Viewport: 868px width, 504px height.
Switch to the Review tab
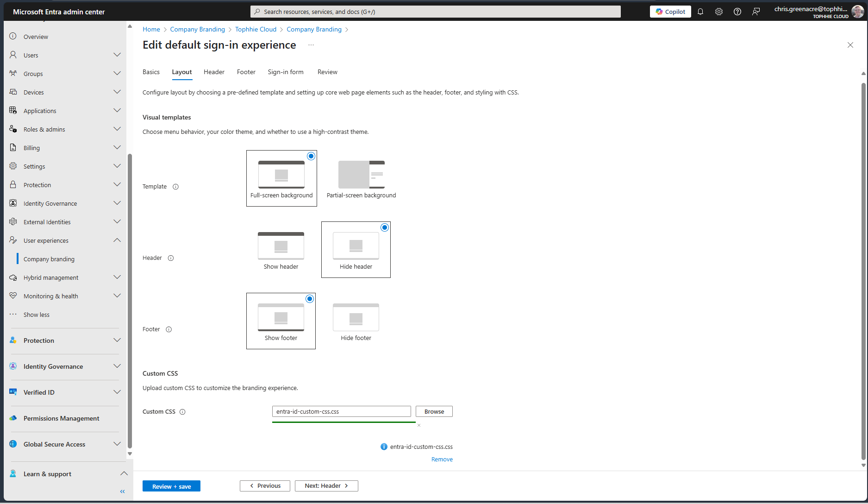(x=327, y=72)
